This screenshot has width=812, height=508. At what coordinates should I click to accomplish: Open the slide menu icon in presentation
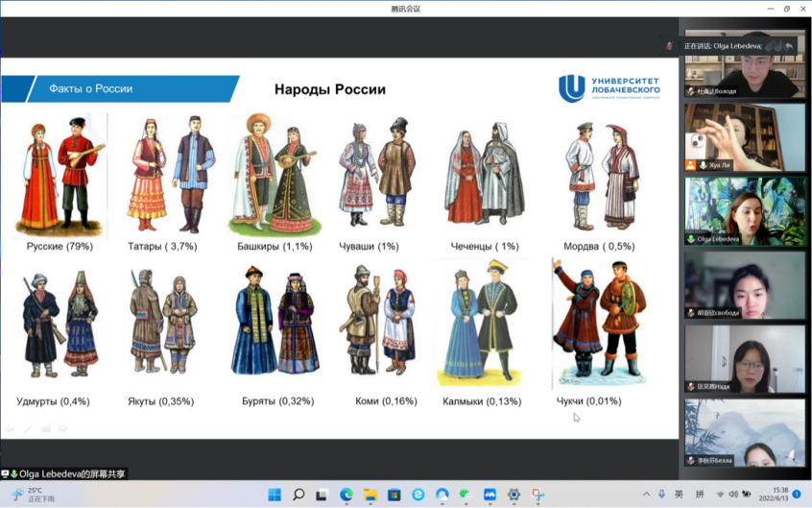click(x=45, y=429)
